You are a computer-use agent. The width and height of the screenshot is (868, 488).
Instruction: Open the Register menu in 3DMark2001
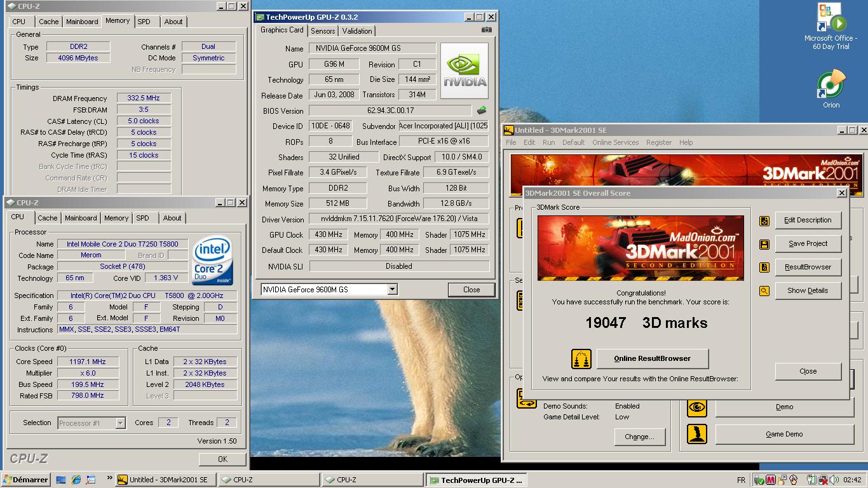pos(659,142)
